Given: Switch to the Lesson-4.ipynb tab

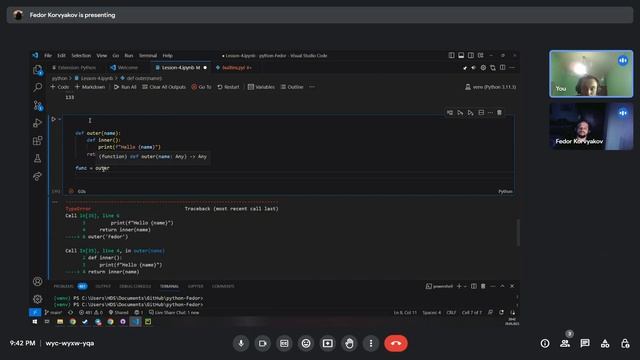Looking at the screenshot, I should pyautogui.click(x=181, y=68).
